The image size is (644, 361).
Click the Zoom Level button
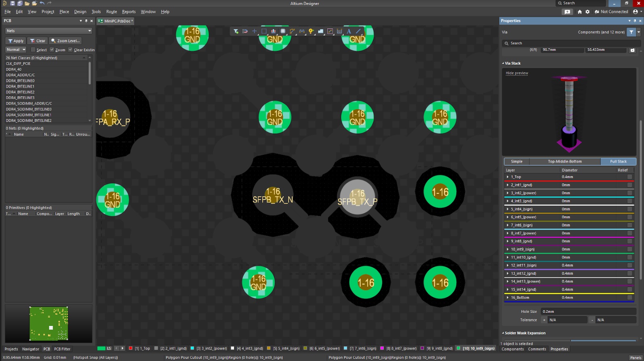click(x=66, y=41)
